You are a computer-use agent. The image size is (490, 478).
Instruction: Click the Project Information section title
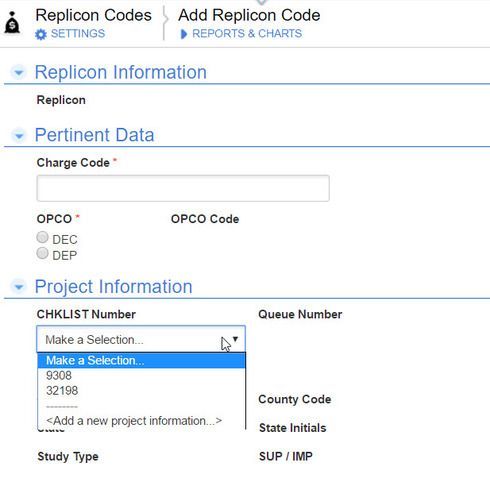coord(114,287)
